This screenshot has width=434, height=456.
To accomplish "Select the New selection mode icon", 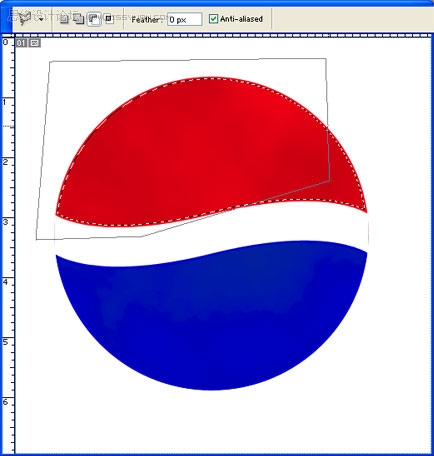I will [64, 19].
